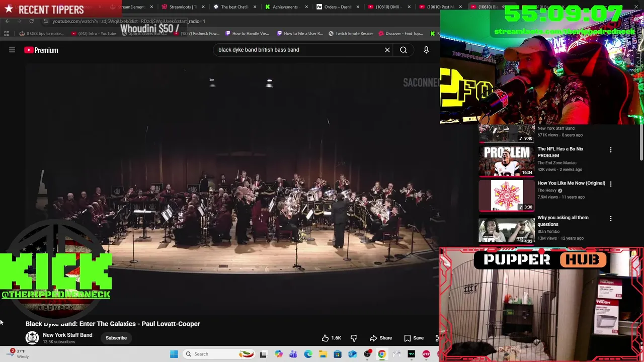644x362 pixels.
Task: Start voice search with microphone icon
Action: point(426,50)
